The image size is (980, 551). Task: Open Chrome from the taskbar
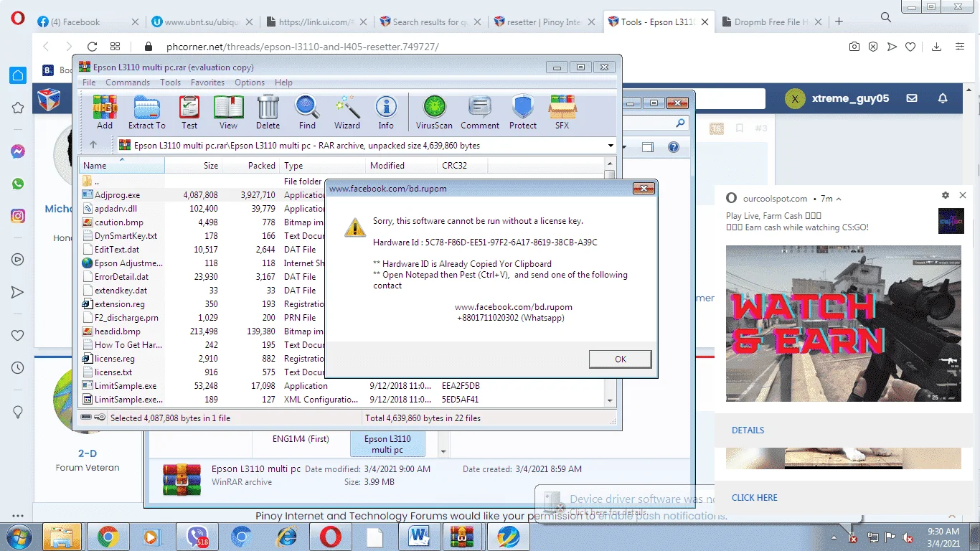click(108, 537)
